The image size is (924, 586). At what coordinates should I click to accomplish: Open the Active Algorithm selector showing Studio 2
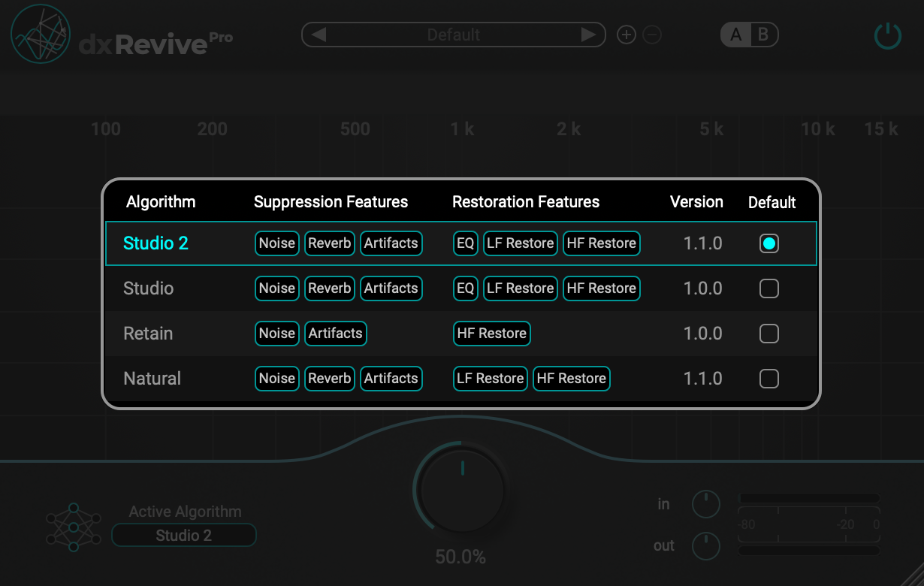tap(183, 535)
